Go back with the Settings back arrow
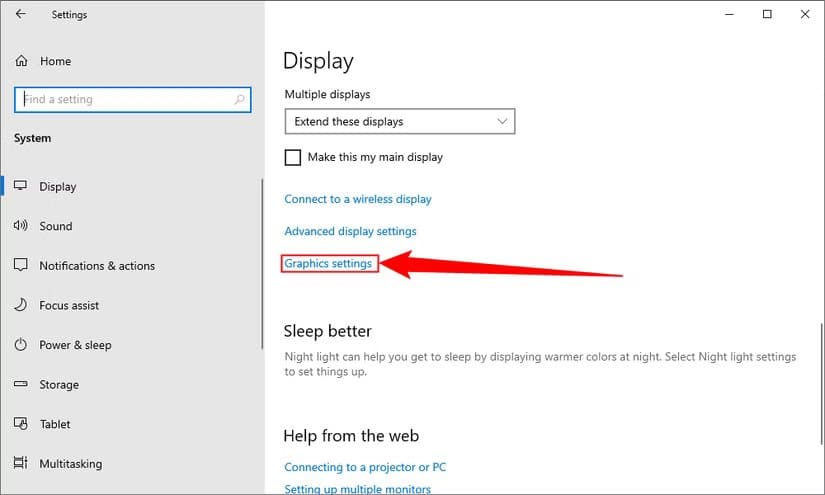 pyautogui.click(x=21, y=14)
